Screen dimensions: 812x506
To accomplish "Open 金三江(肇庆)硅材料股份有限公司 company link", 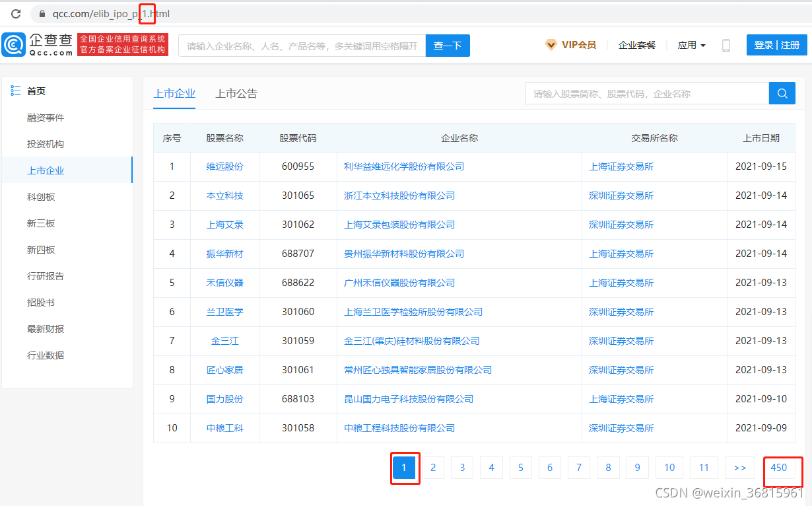I will point(412,341).
